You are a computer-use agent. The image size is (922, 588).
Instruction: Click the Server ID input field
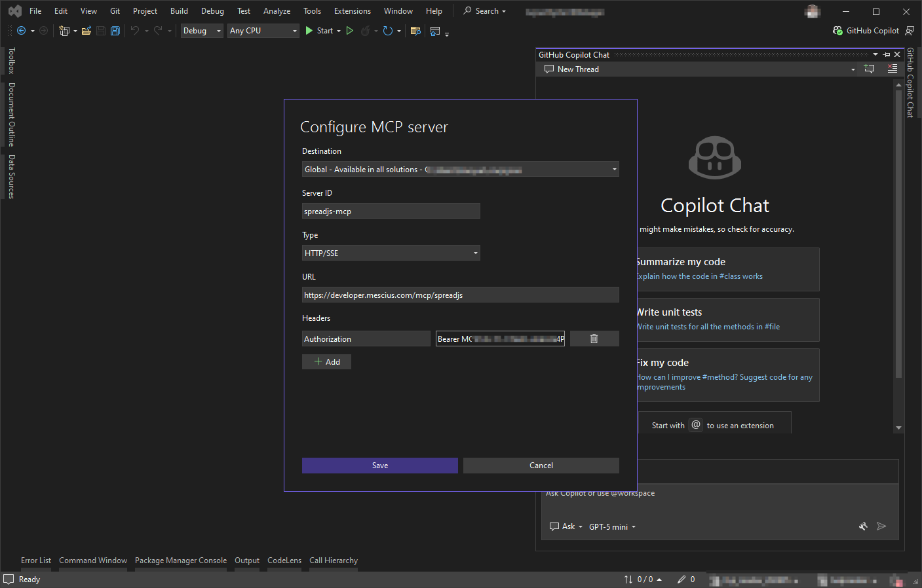(x=391, y=211)
